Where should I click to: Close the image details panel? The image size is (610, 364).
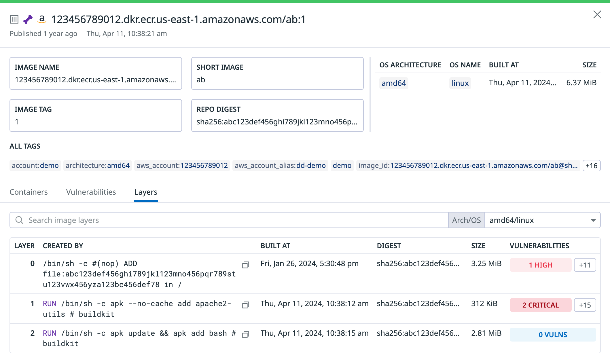pyautogui.click(x=597, y=14)
